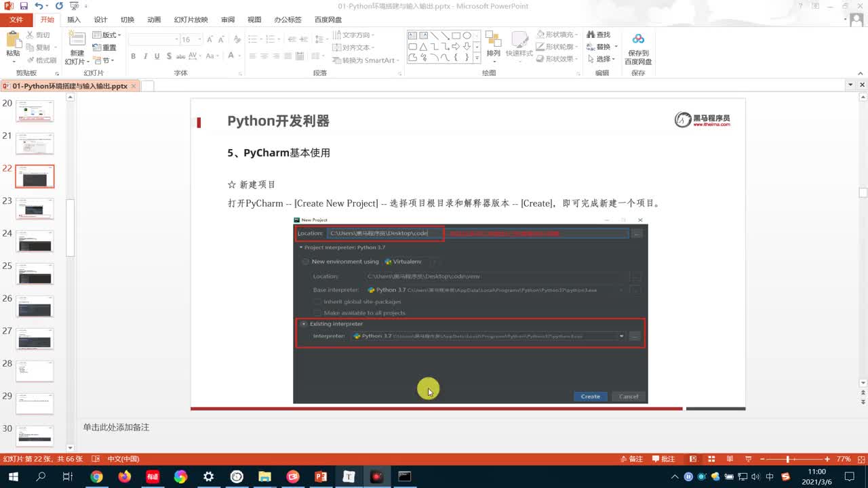Screen dimensions: 868x488
Task: Toggle the 备注 notes pane
Action: click(631, 459)
